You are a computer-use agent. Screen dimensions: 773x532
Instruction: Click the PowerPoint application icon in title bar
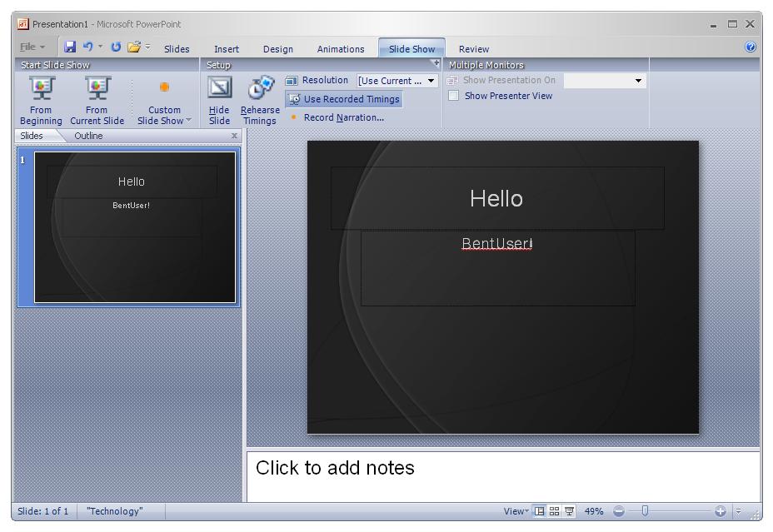pyautogui.click(x=23, y=23)
